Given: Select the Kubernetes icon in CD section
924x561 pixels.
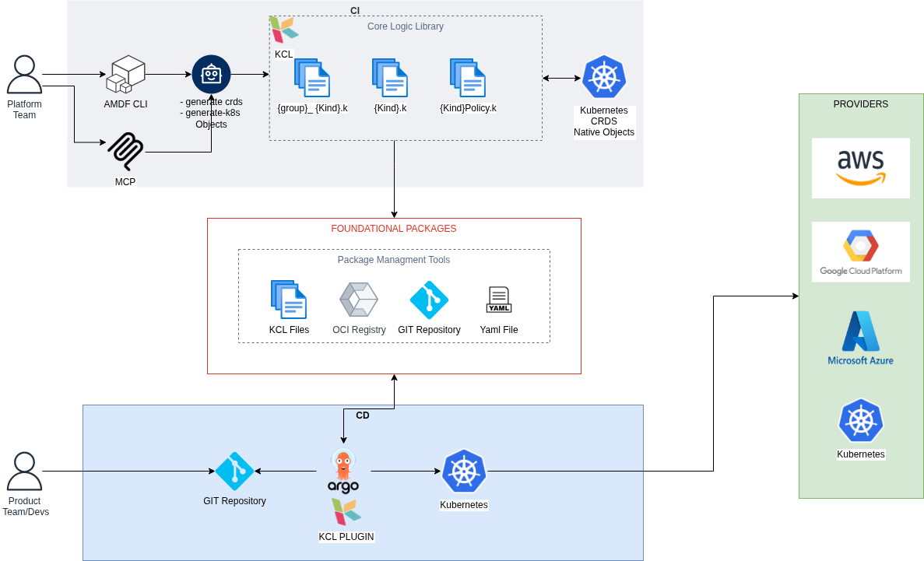Looking at the screenshot, I should tap(464, 472).
